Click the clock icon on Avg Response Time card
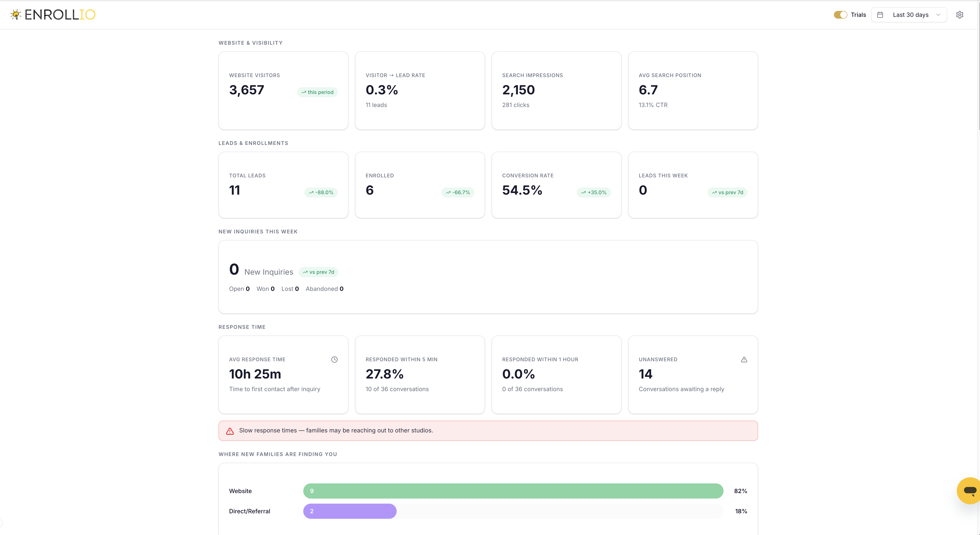This screenshot has width=980, height=535. coord(334,359)
